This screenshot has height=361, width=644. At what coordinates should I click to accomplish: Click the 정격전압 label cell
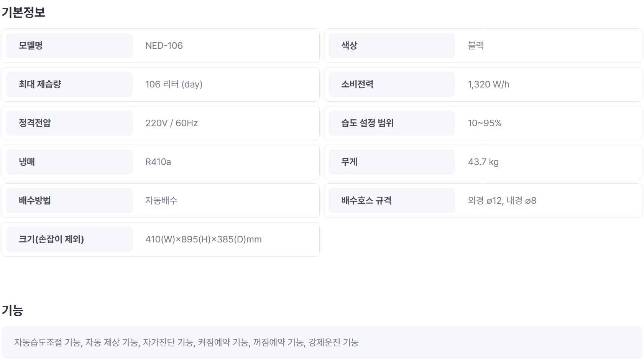pos(69,123)
